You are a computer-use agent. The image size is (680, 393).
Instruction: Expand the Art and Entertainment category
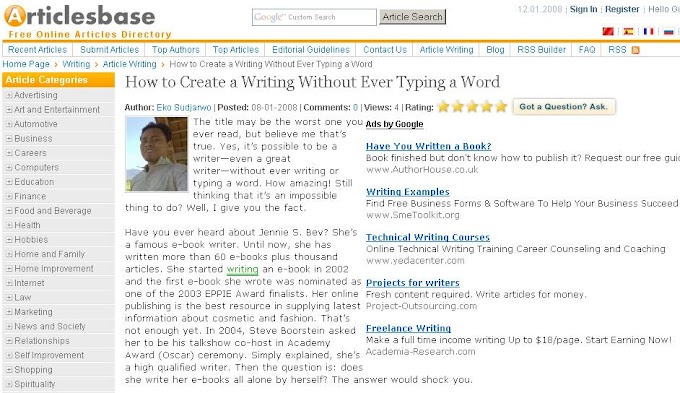pos(9,110)
